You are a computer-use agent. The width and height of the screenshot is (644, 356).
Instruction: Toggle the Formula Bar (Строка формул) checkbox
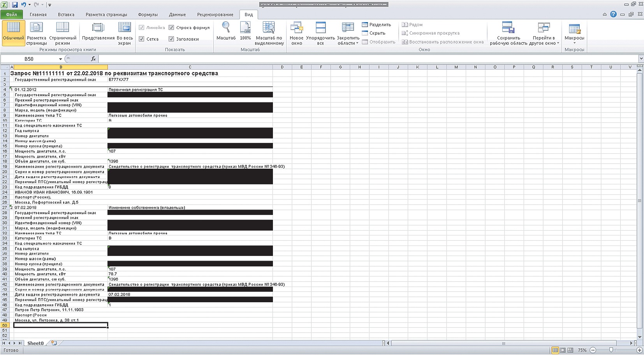pyautogui.click(x=171, y=28)
